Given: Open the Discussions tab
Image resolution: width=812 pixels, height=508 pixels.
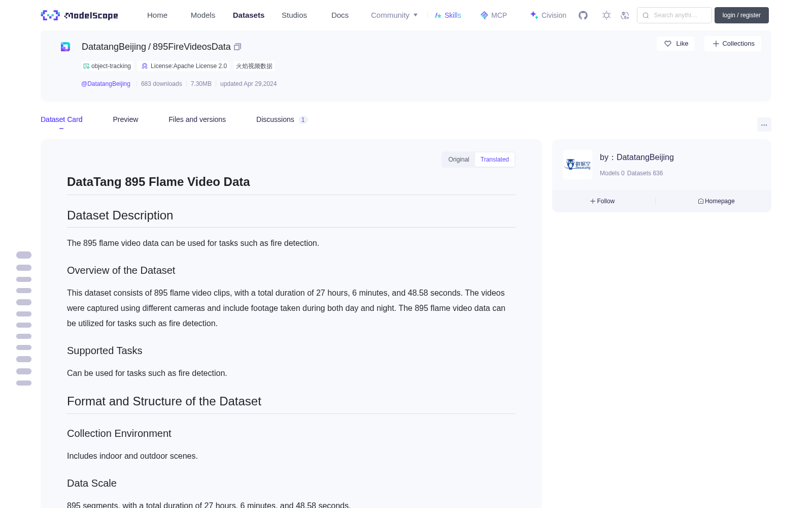Looking at the screenshot, I should click(x=282, y=119).
